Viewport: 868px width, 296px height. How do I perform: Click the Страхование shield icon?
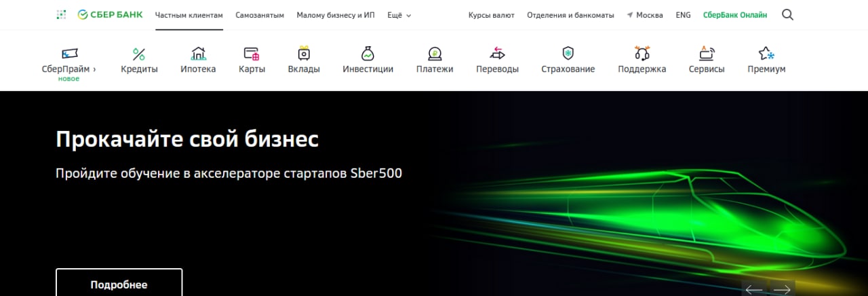click(x=568, y=54)
